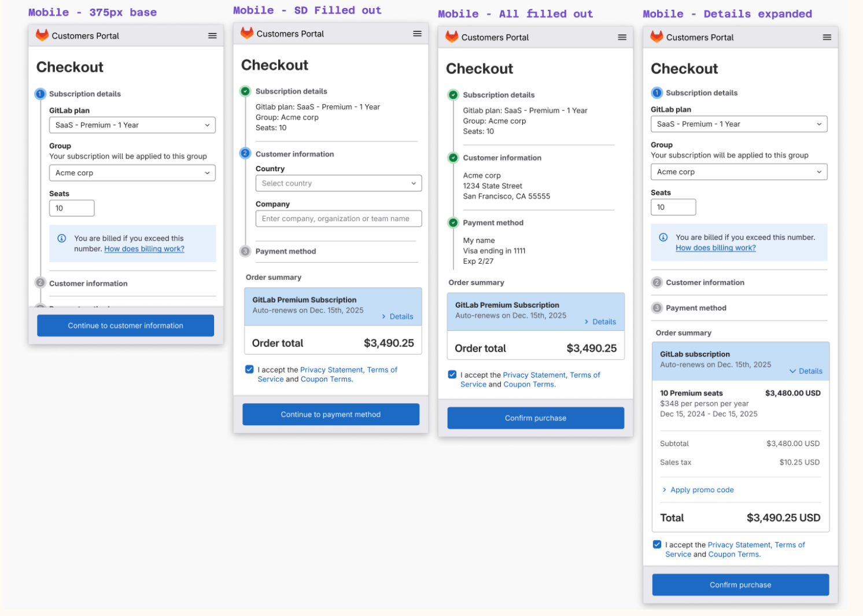The width and height of the screenshot is (863, 616).
Task: Select Customer information step in Details expanded mockup
Action: point(705,282)
